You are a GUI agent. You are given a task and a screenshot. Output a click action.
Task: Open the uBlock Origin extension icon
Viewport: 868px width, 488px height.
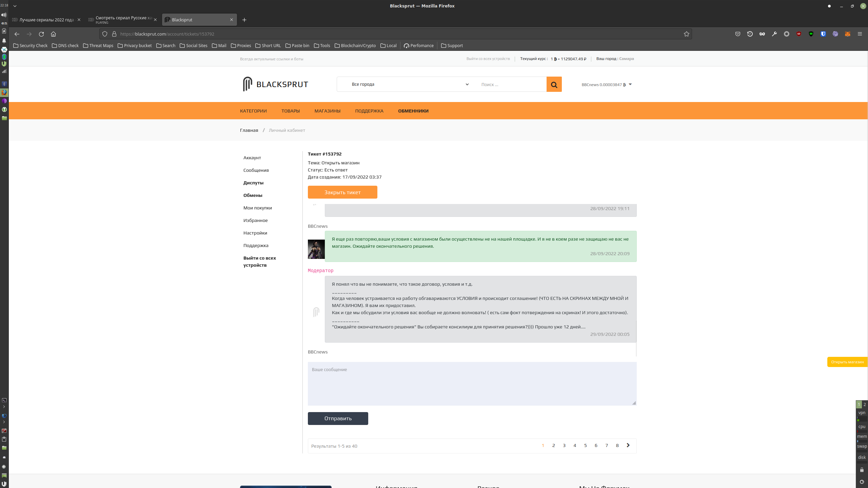[x=799, y=34]
